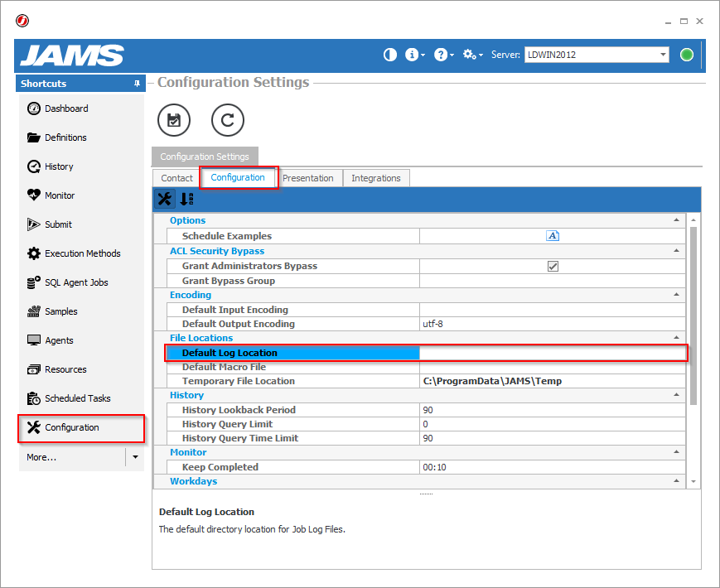Select the Schedule Examples row label

(227, 236)
